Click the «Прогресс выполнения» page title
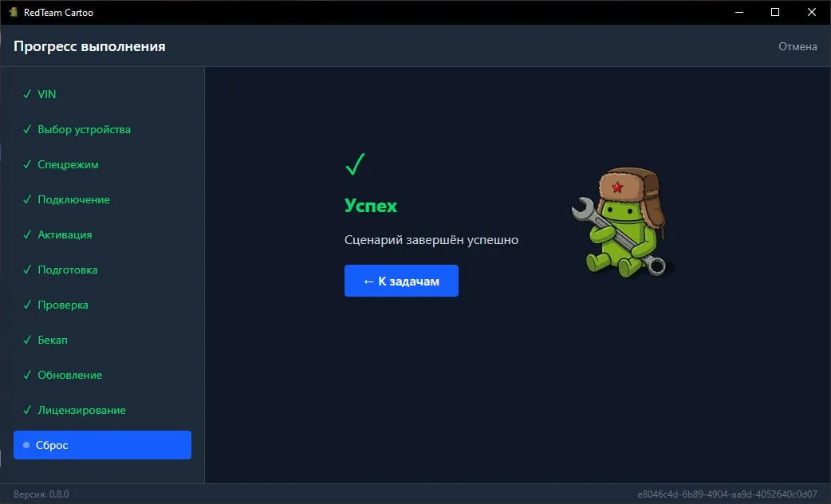831x504 pixels. [89, 46]
